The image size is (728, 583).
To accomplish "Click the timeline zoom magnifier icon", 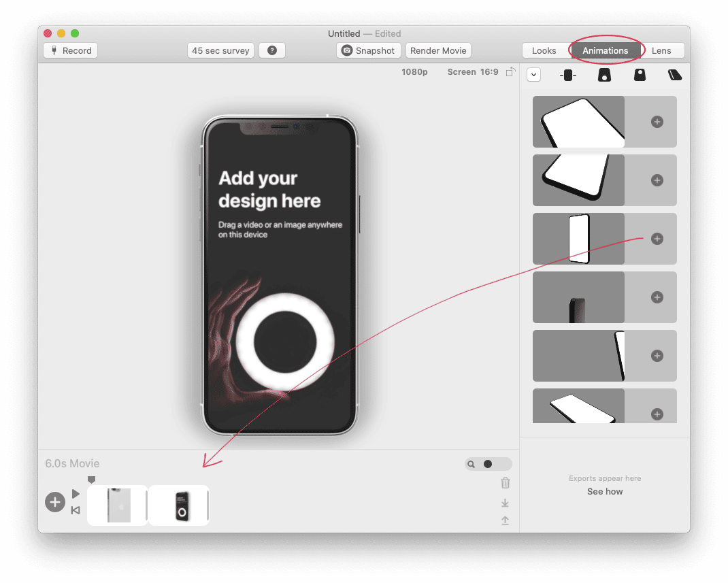I will pos(471,464).
